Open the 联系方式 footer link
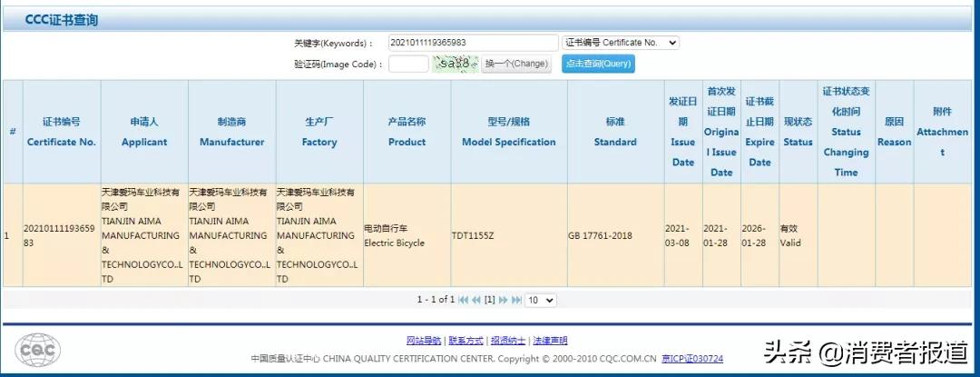Screen dimensions: 980x377 465,341
